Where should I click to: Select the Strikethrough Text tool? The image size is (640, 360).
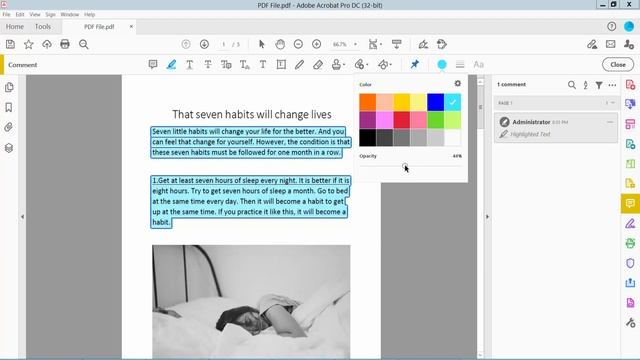point(208,64)
